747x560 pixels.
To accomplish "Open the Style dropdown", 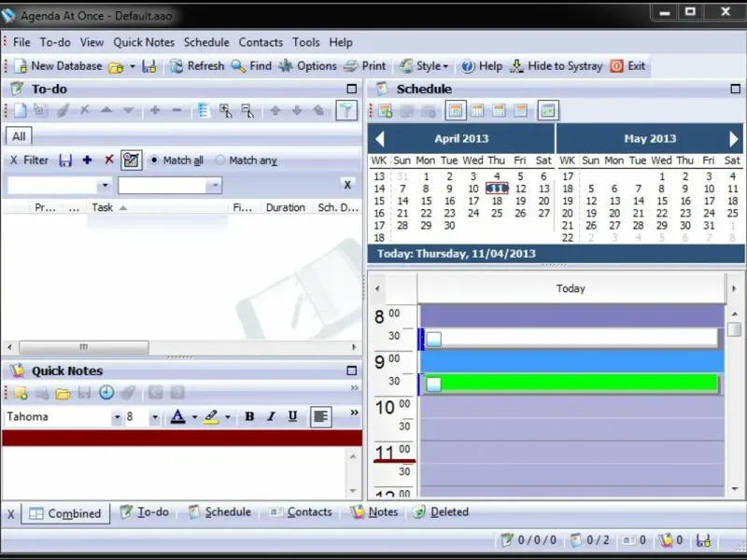I will coord(425,66).
